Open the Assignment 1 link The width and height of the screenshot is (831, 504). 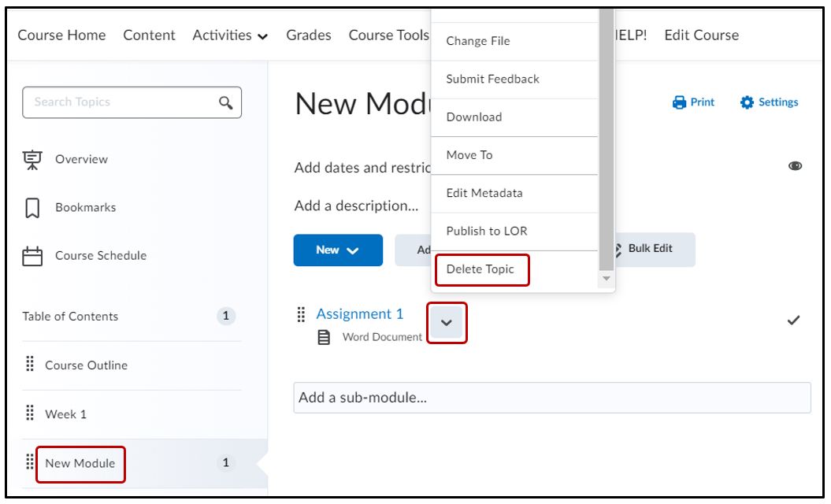click(360, 314)
